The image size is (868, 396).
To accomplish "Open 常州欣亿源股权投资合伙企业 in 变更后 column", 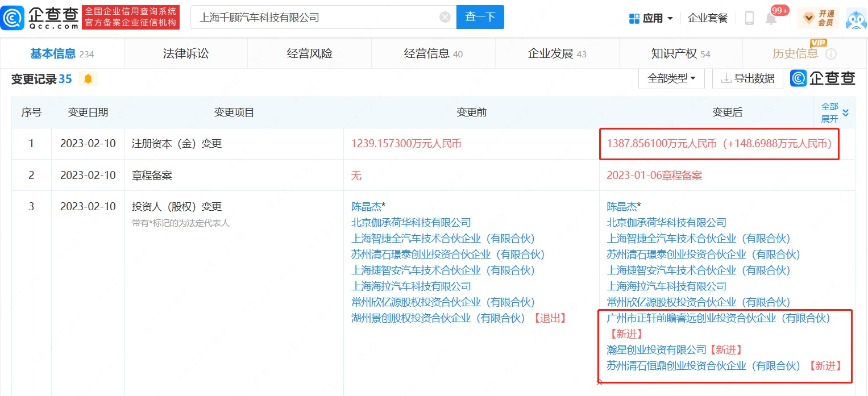I will 699,302.
